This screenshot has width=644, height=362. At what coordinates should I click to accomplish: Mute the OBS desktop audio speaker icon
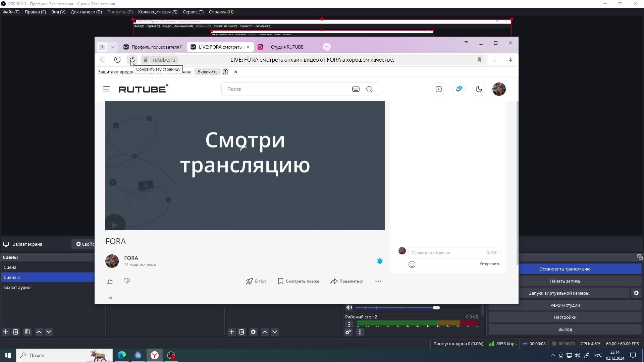coord(349,308)
